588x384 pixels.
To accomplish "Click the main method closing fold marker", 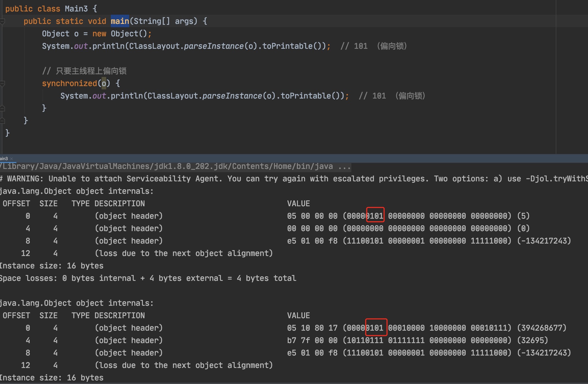I will [2, 121].
